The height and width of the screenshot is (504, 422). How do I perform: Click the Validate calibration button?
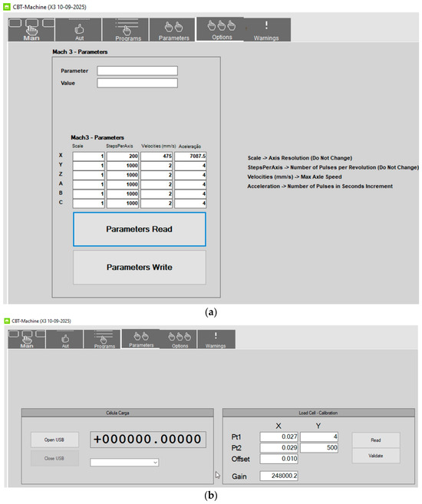point(376,456)
